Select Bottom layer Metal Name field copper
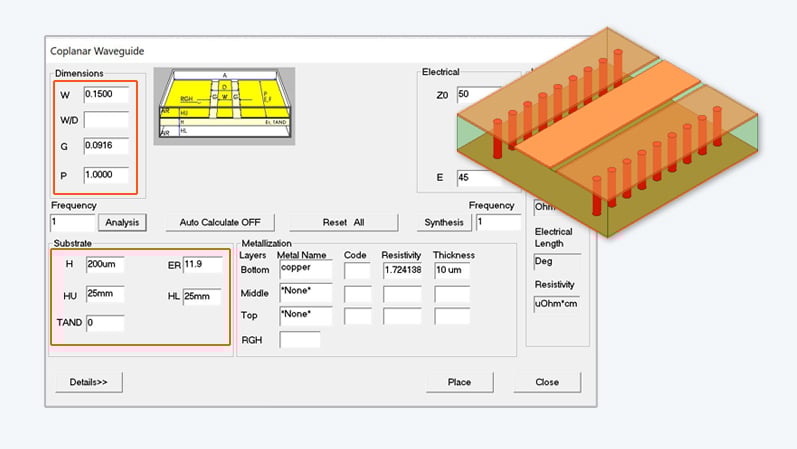The width and height of the screenshot is (797, 449). pyautogui.click(x=305, y=270)
